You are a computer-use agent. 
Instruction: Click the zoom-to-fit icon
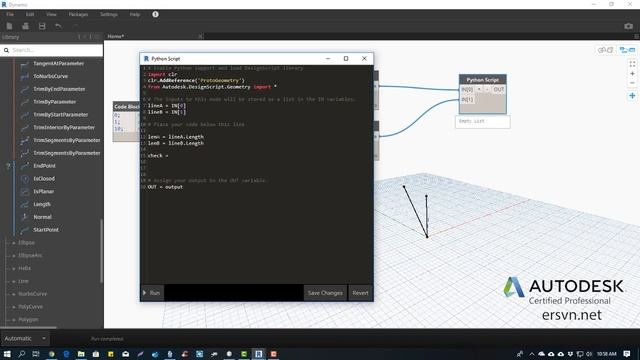(632, 64)
